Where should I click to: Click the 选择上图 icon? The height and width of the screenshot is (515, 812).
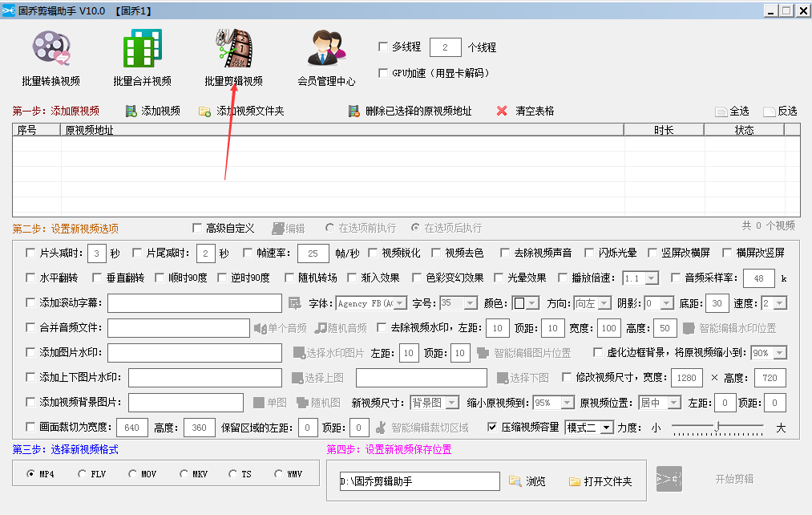point(297,378)
